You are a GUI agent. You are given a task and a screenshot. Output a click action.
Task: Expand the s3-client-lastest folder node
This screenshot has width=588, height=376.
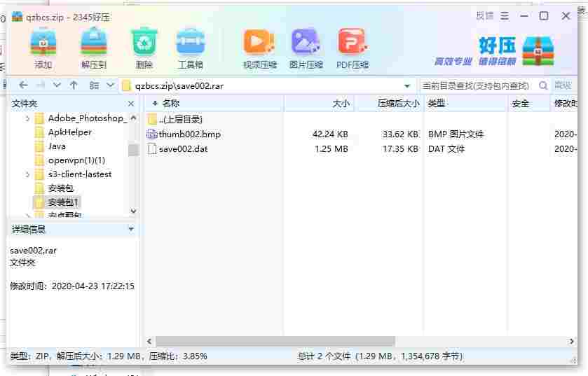click(27, 174)
